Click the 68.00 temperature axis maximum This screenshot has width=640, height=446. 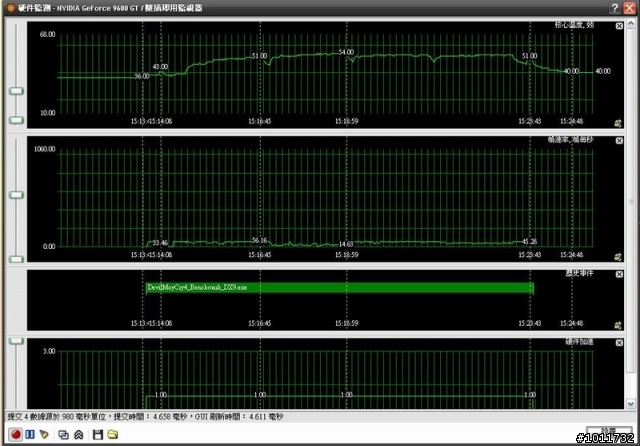47,34
